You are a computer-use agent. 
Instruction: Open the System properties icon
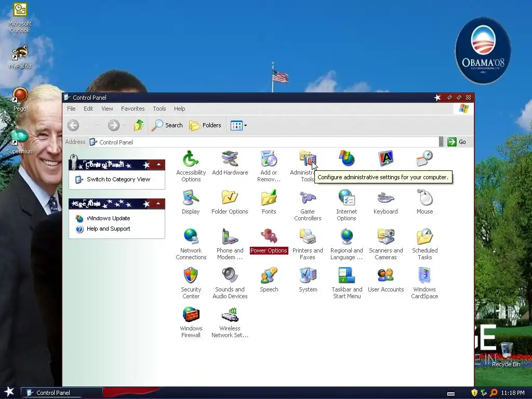(x=308, y=280)
